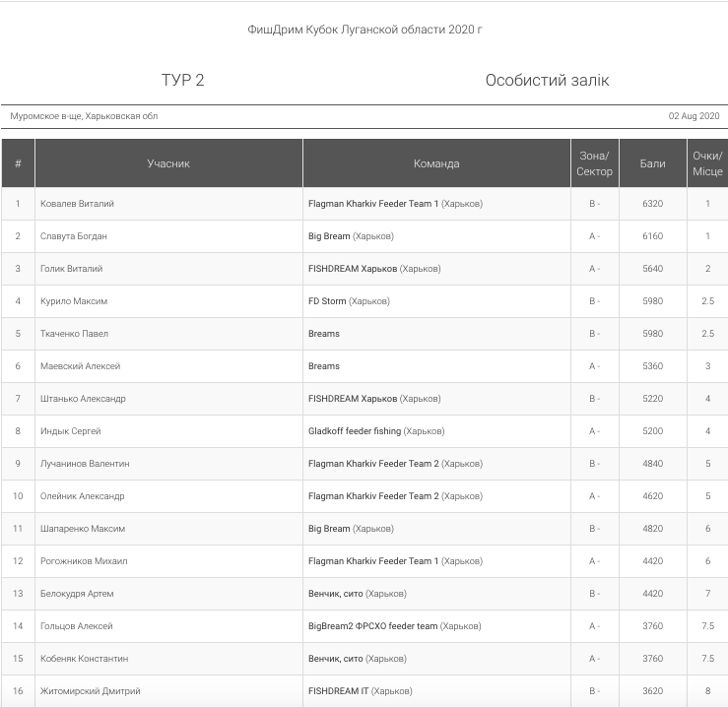Select participant Белокудря Артем
The width and height of the screenshot is (728, 707).
(x=77, y=594)
